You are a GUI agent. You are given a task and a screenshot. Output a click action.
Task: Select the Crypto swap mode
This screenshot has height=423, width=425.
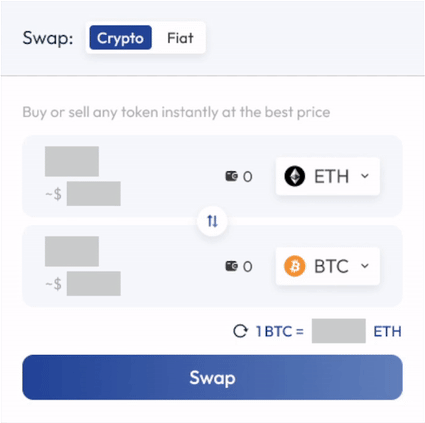[120, 38]
